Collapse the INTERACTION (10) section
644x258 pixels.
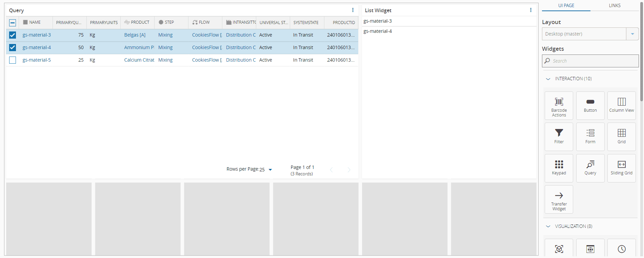(548, 79)
